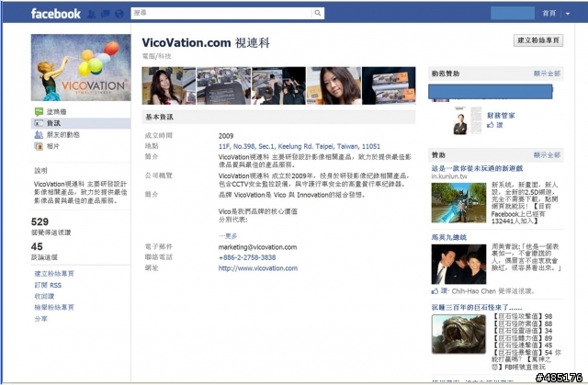Click the game ad image with blue sword
Viewport: 588px width, 385px height.
point(458,203)
